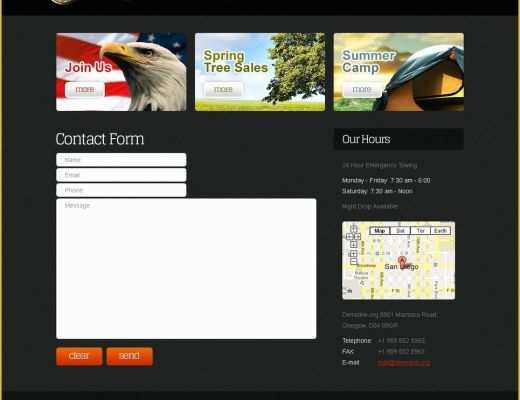520x400 pixels.
Task: Focus the Phone input field
Action: pyautogui.click(x=121, y=190)
